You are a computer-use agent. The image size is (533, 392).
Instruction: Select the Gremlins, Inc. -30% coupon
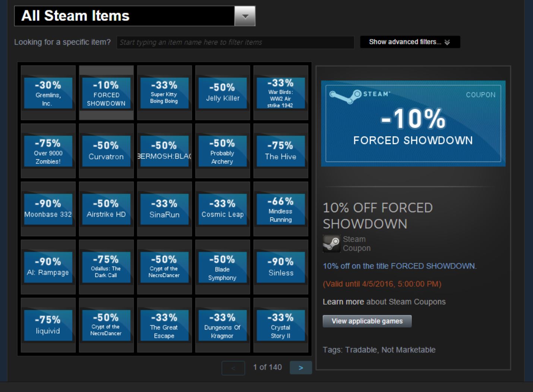pos(48,93)
